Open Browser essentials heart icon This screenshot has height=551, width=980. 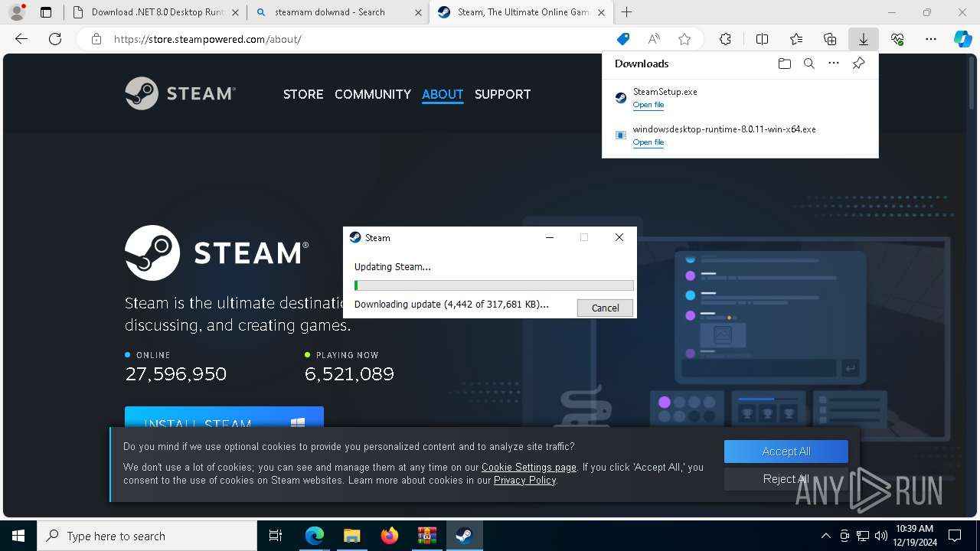[897, 39]
